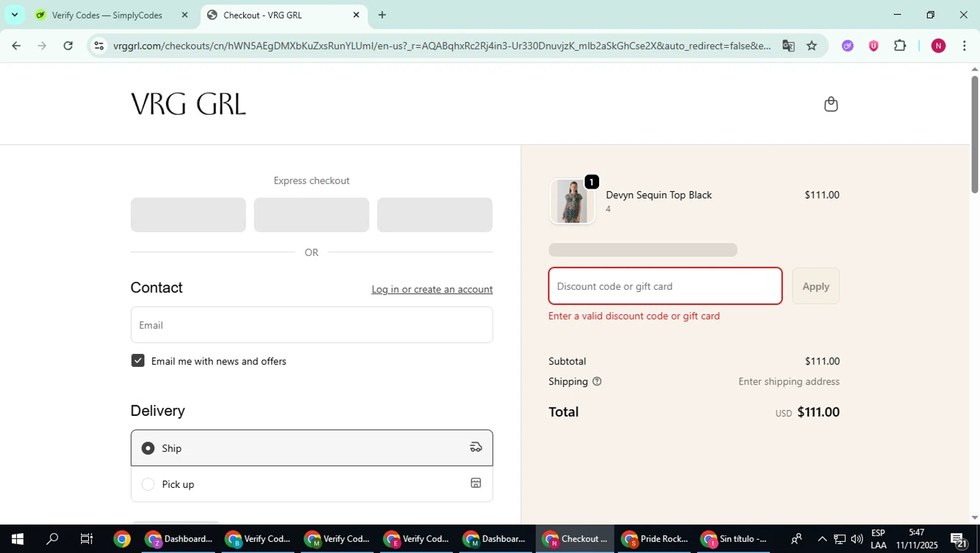Open the Extensions puzzle piece menu
This screenshot has height=553, width=980.
click(900, 46)
